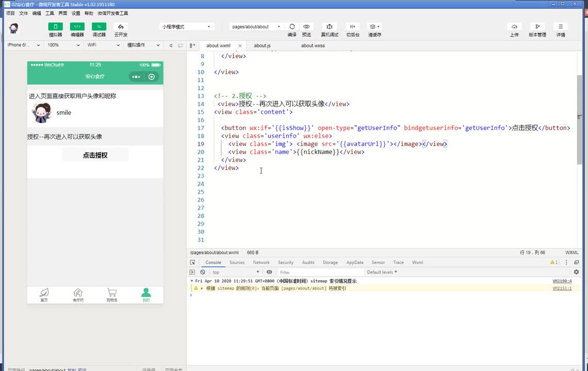Switch to the about.js tab
588x371 pixels.
pos(262,45)
